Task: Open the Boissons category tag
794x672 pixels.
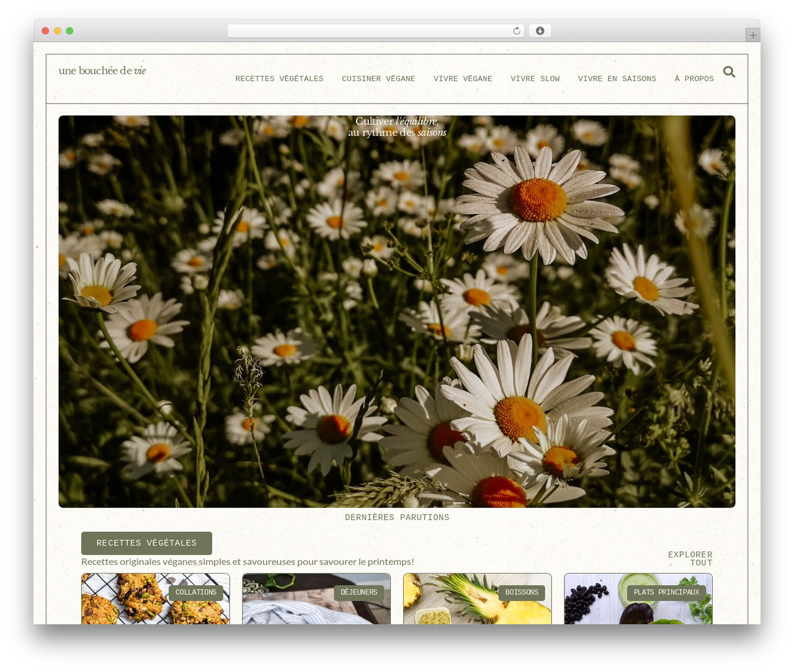Action: [522, 593]
